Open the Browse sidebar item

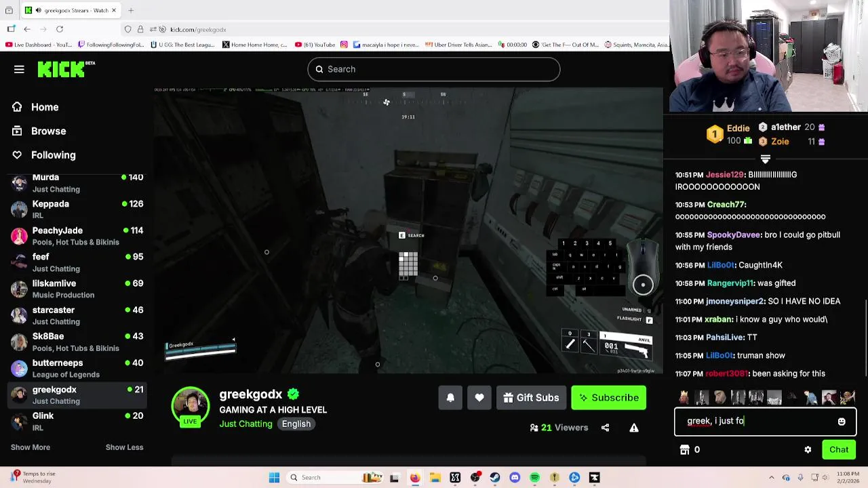(x=39, y=131)
